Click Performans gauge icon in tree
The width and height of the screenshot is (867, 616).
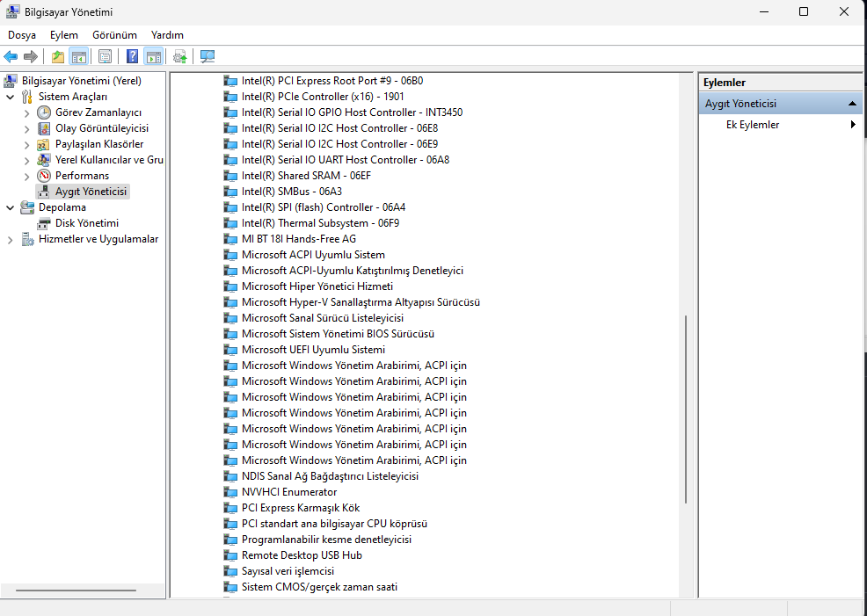(44, 176)
